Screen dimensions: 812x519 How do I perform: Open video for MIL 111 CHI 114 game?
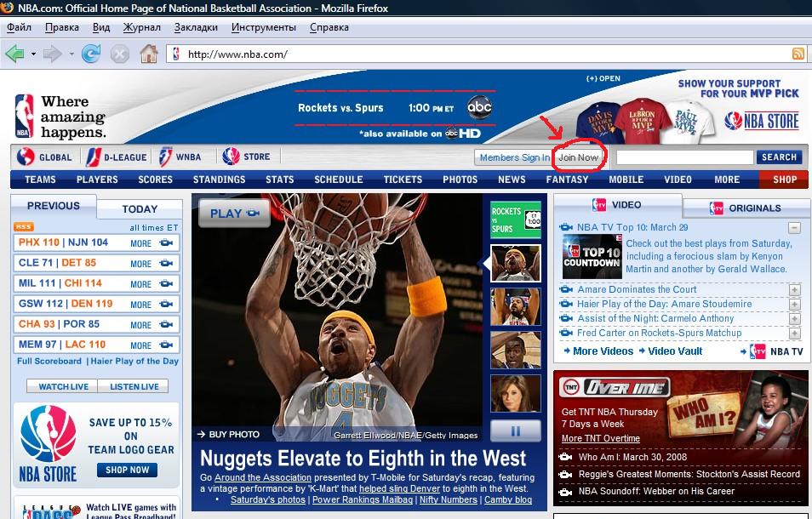[x=166, y=283]
